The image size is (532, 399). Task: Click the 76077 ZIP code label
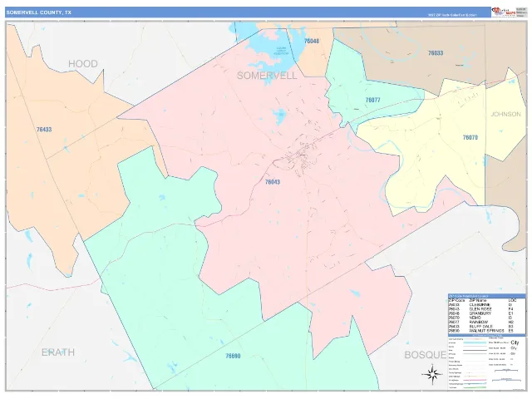pyautogui.click(x=373, y=100)
